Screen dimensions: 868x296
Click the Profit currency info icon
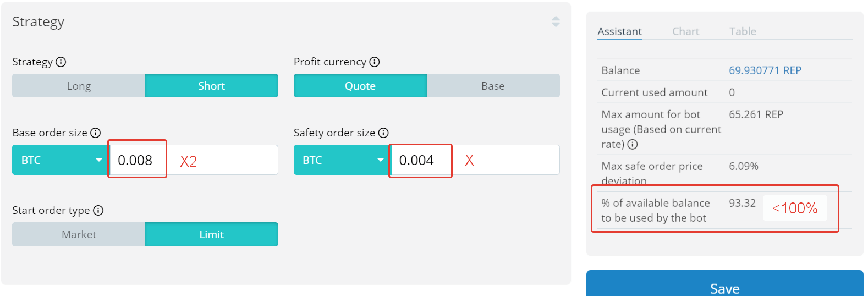[375, 62]
